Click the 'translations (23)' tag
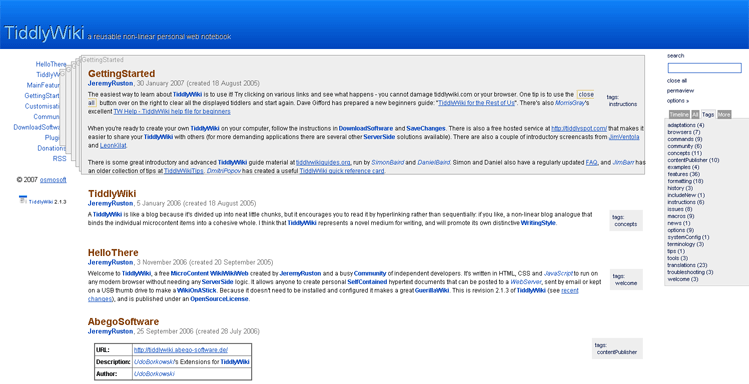The height and width of the screenshot is (384, 749). click(x=687, y=265)
